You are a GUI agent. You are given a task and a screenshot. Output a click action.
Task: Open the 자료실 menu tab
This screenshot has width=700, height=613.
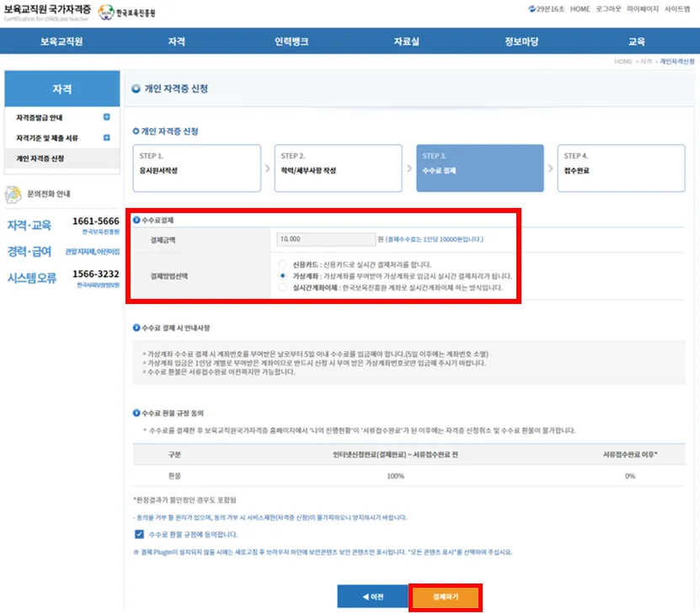(406, 41)
